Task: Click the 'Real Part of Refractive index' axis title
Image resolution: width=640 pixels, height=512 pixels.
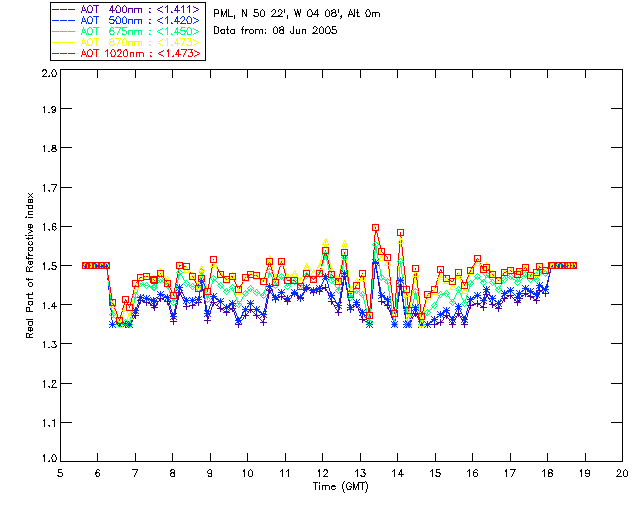Action: (29, 265)
